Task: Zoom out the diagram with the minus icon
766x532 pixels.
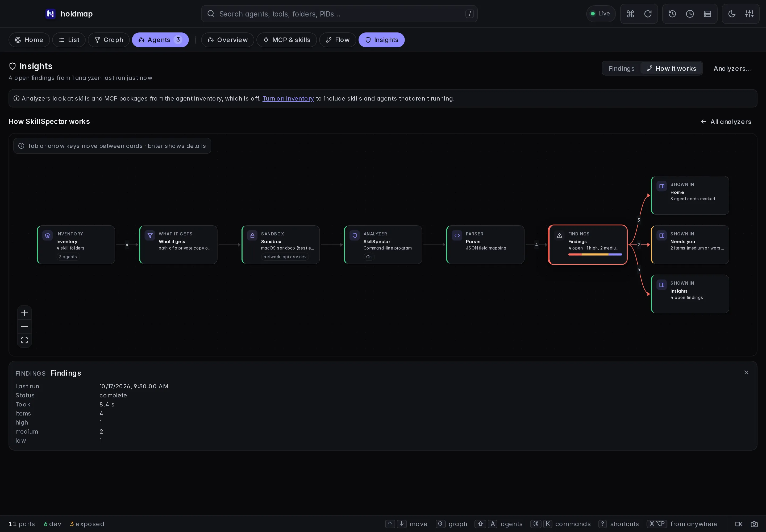Action: 24,326
